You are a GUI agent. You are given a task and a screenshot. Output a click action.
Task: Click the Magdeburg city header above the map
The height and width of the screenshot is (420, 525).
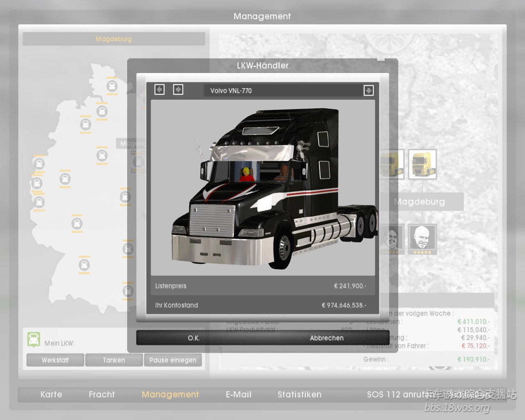coord(114,39)
